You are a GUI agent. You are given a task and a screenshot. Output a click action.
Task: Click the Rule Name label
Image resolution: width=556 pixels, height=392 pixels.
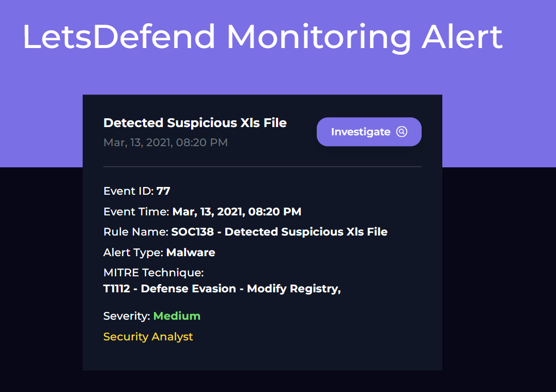136,232
